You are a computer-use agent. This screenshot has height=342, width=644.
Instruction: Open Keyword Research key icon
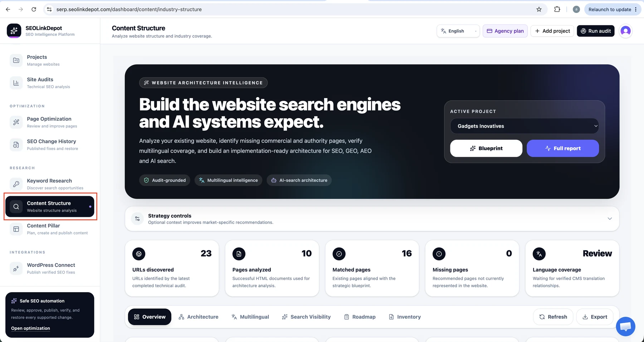coord(16,184)
